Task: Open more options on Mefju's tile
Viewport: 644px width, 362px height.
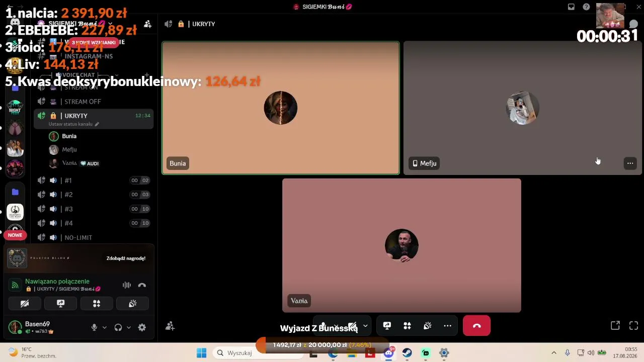Action: (x=630, y=163)
